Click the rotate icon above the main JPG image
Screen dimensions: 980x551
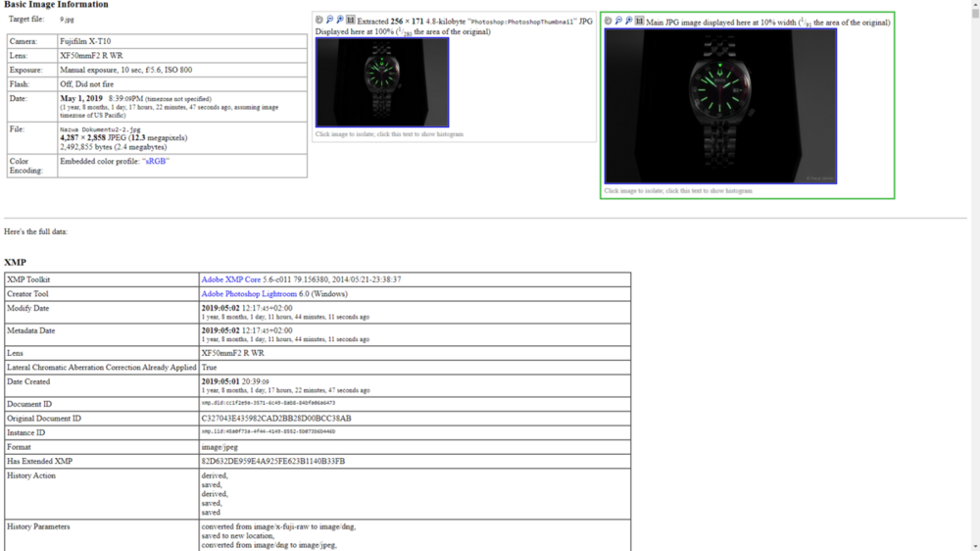609,21
